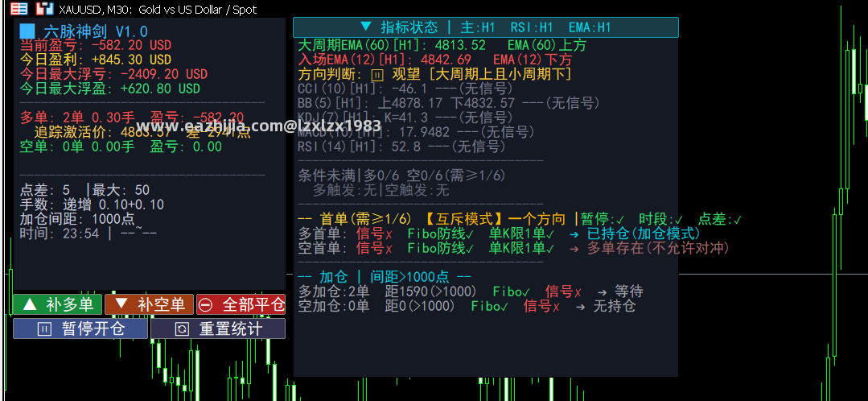
Task: Click the BB(5)[H1] band values line
Action: 450,103
